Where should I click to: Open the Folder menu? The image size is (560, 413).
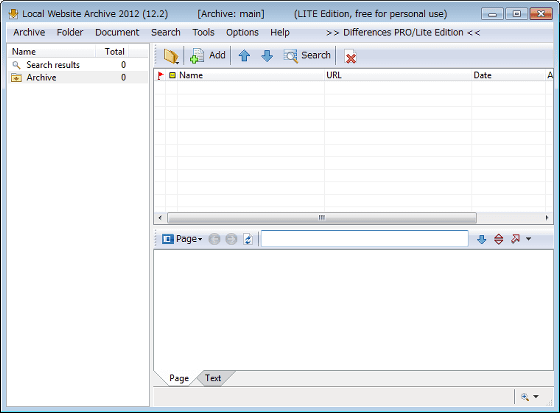tap(70, 33)
